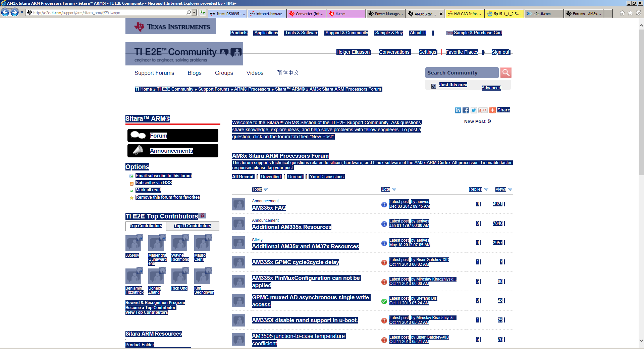Click the Texas Instruments logo
Image resolution: width=644 pixels, height=349 pixels.
tap(170, 26)
